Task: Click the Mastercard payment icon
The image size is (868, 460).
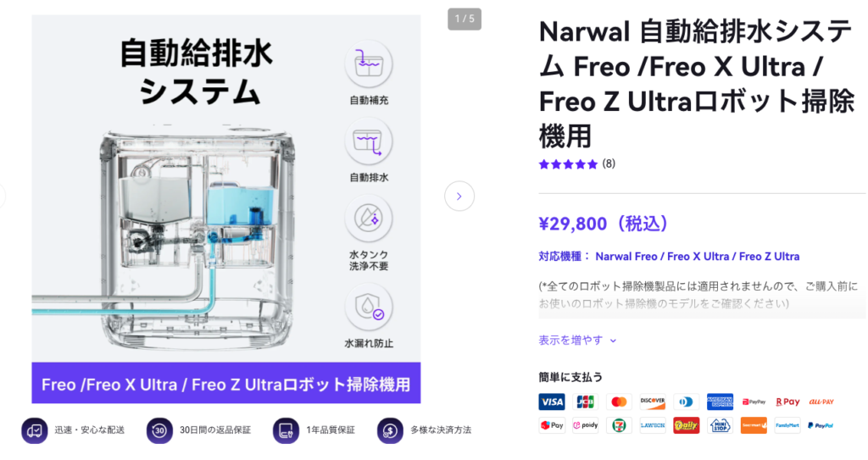Action: click(619, 402)
